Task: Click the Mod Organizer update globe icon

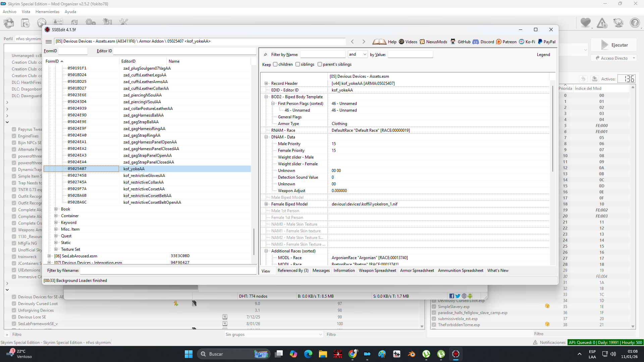Action: (x=618, y=23)
